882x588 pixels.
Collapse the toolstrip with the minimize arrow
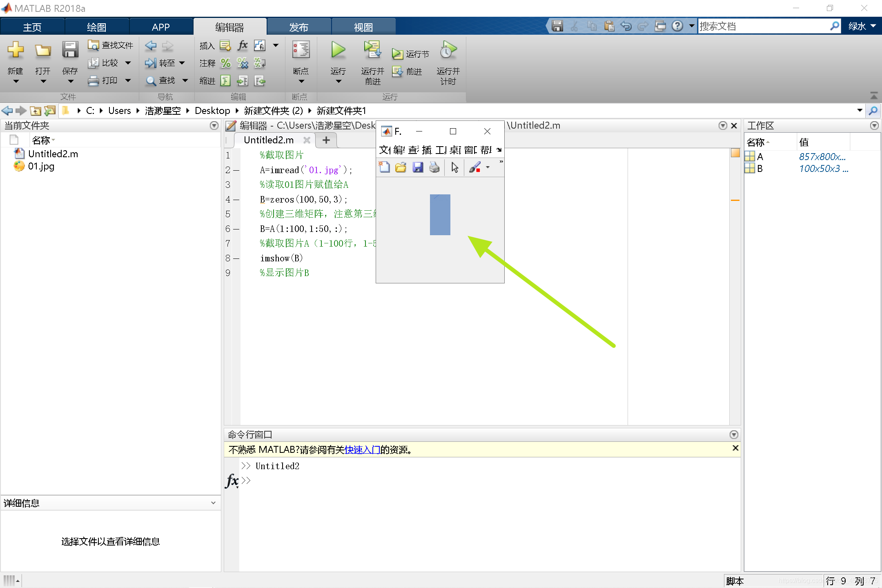[x=874, y=96]
